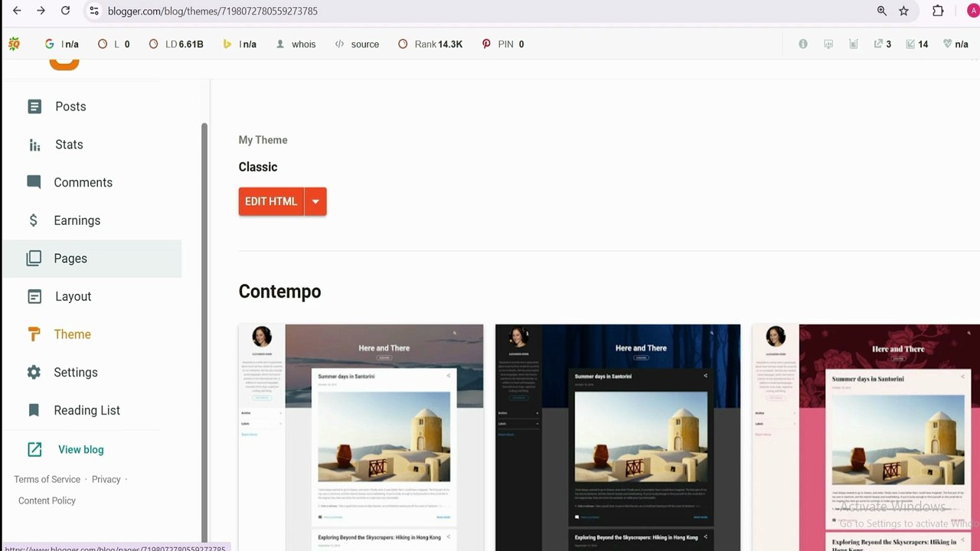Check the Bing index n/a metric
Image resolution: width=980 pixels, height=551 pixels.
coord(240,44)
